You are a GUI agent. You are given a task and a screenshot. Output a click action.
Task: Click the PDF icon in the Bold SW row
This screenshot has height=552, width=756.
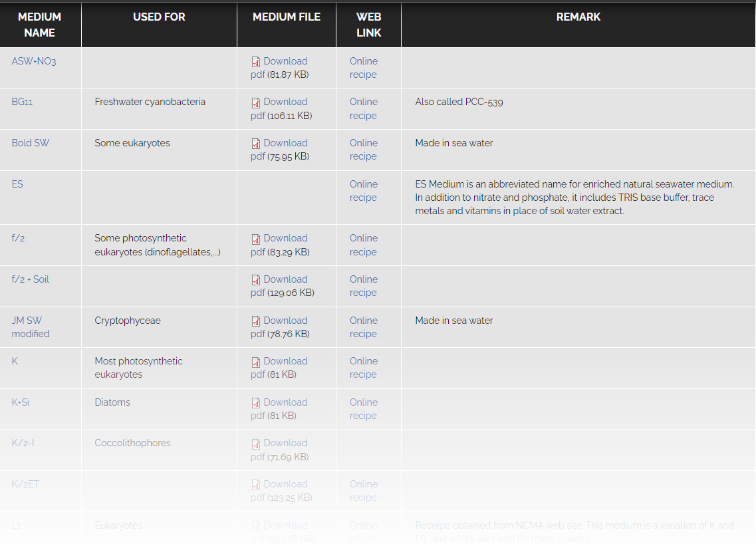(255, 144)
